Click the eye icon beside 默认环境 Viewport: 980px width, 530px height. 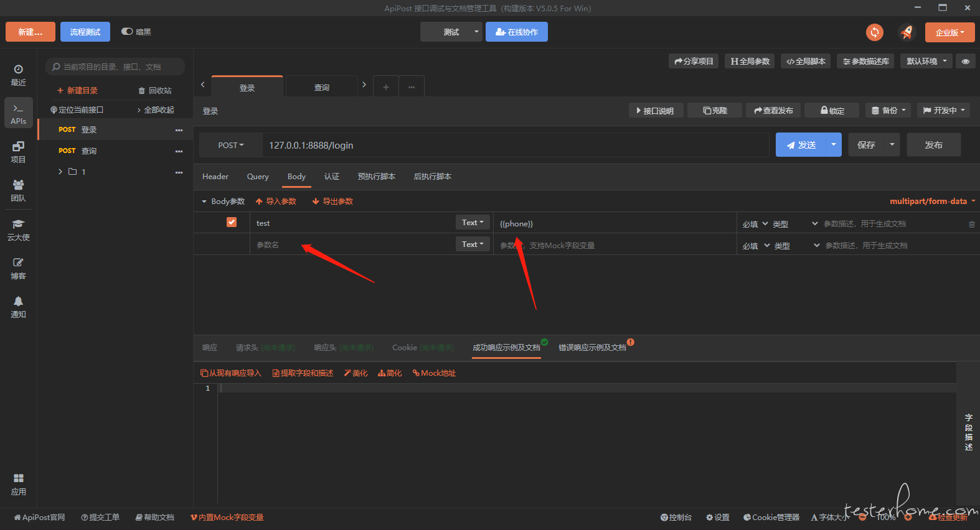pyautogui.click(x=966, y=61)
